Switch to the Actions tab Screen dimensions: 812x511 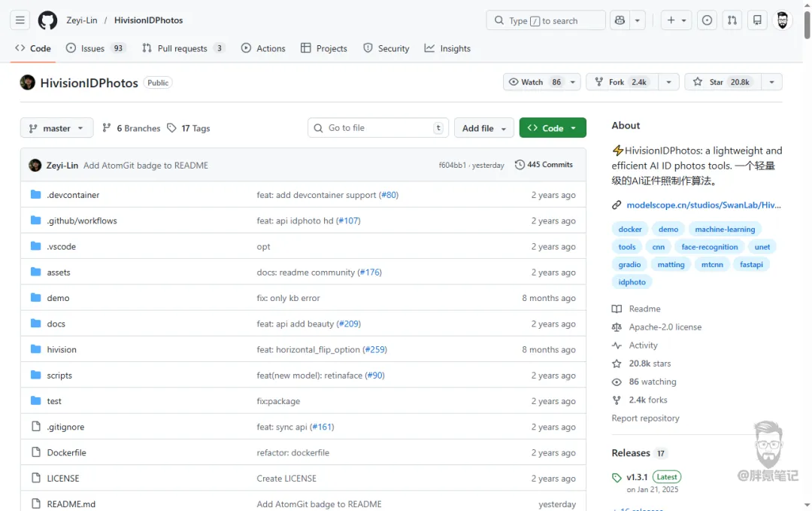(263, 48)
